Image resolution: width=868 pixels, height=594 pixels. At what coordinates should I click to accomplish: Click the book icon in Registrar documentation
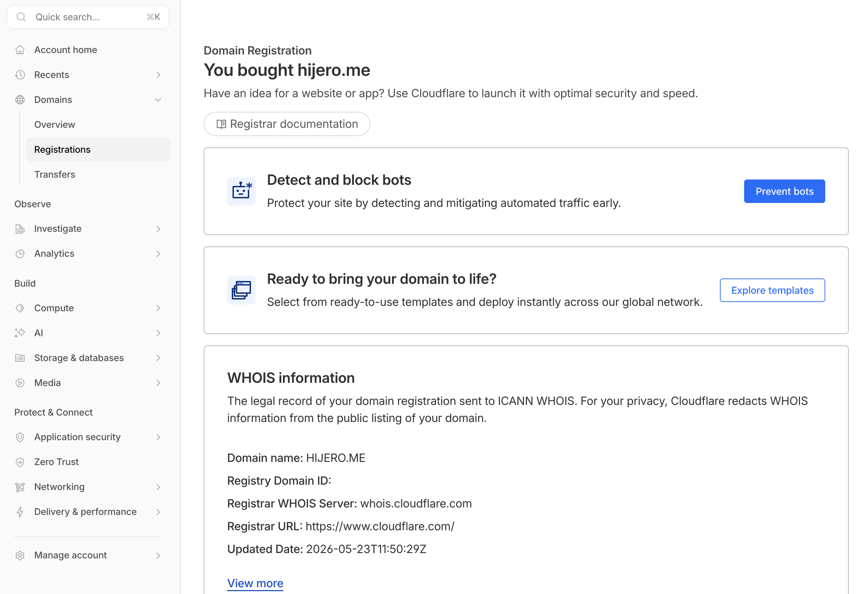click(221, 124)
